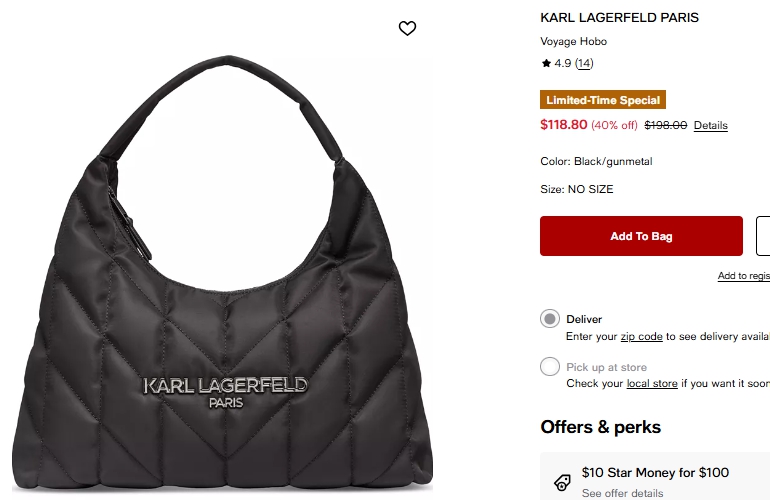Viewport: 770px width, 500px height.
Task: Click the local store link
Action: pos(652,383)
